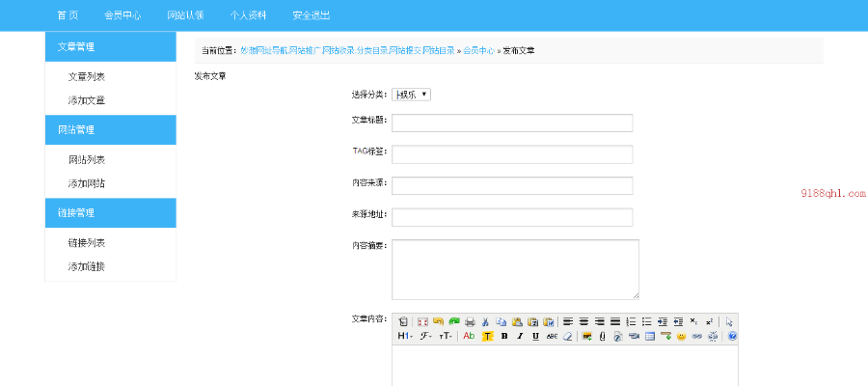Click the first breadcrumb site-name link
The height and width of the screenshot is (386, 868).
[x=347, y=50]
